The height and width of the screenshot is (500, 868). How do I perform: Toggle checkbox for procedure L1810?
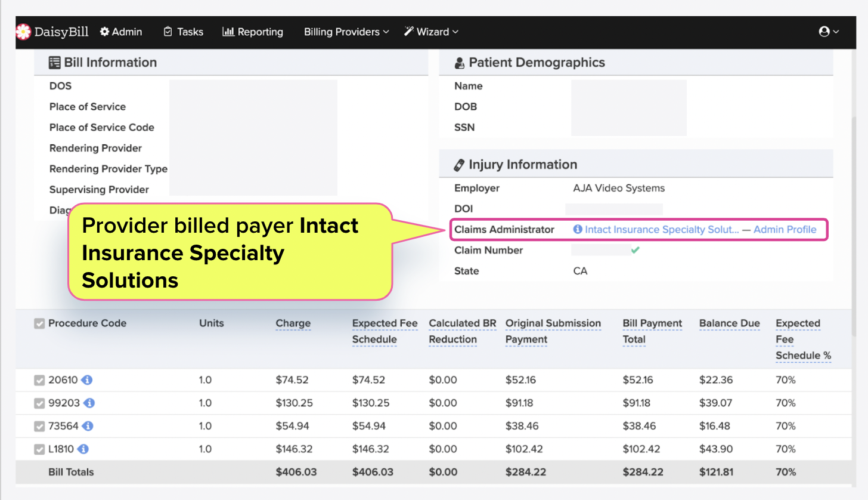pyautogui.click(x=39, y=449)
